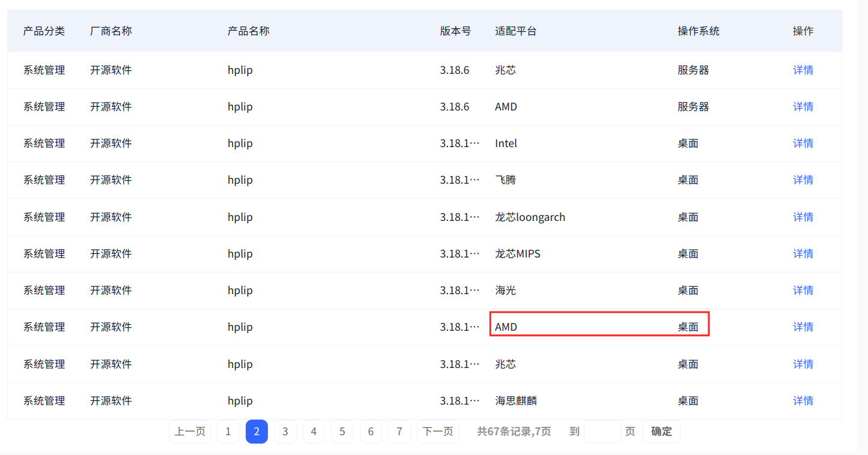Click 详情 link in the Intel row
The width and height of the screenshot is (868, 455).
click(x=803, y=143)
